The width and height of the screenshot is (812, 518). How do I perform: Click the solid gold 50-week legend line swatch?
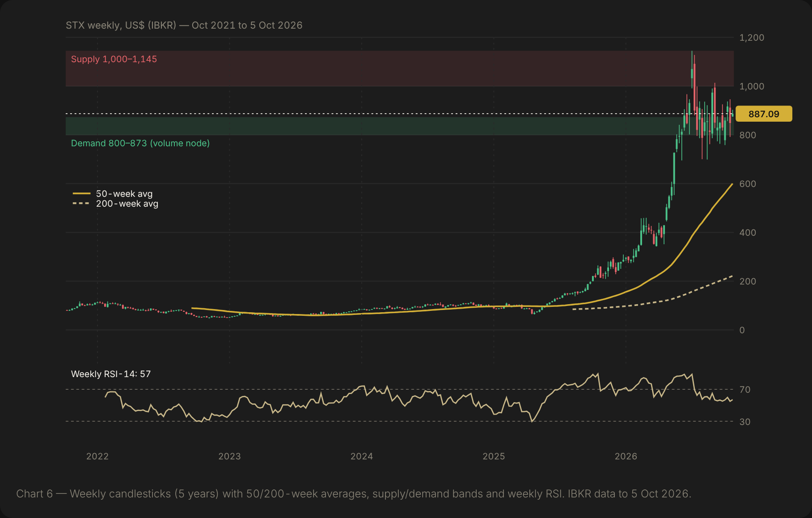click(81, 194)
